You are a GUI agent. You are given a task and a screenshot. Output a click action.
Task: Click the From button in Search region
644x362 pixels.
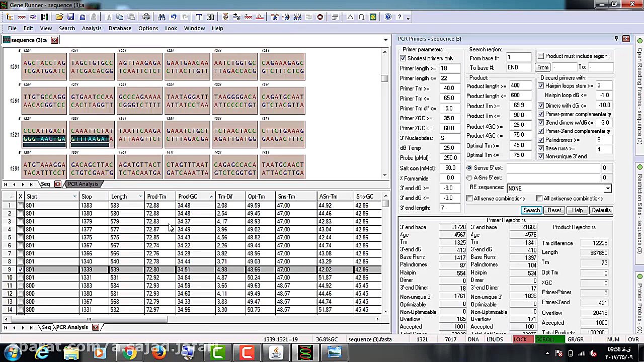542,67
